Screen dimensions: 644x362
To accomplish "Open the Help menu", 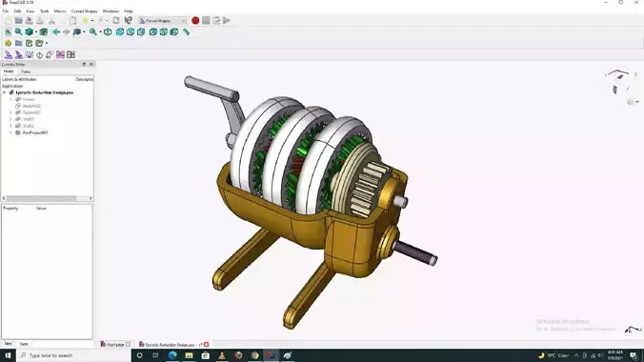I will pos(129,11).
